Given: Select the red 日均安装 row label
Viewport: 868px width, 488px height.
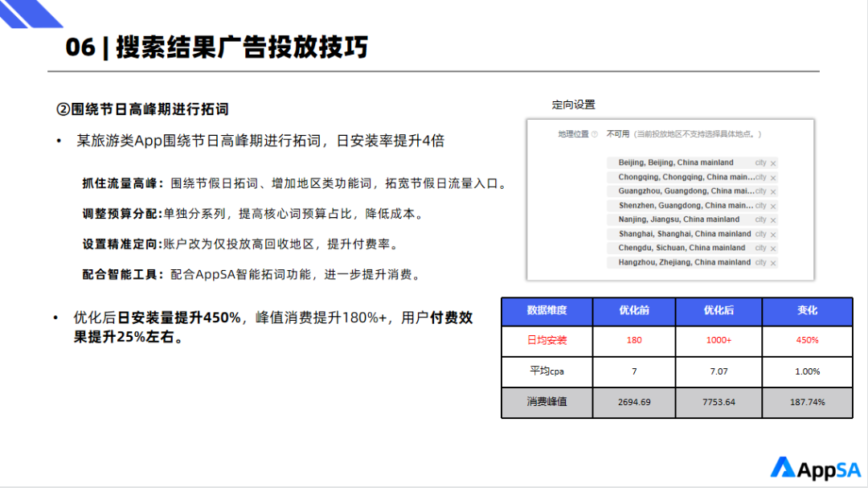Looking at the screenshot, I should coord(547,340).
